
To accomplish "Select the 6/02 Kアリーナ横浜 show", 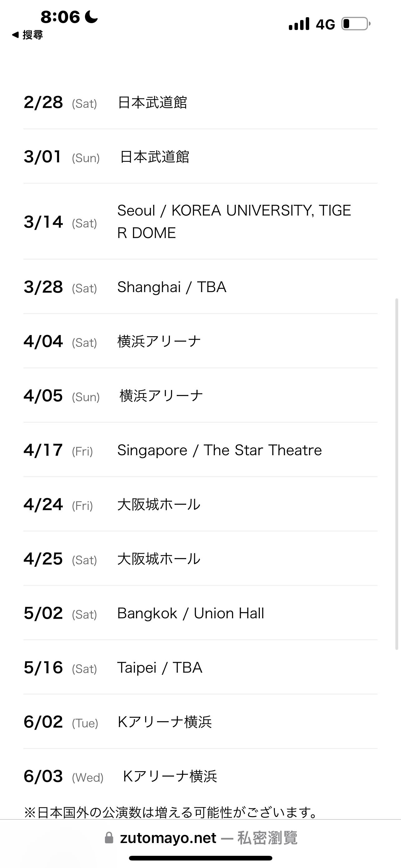I will (x=200, y=722).
